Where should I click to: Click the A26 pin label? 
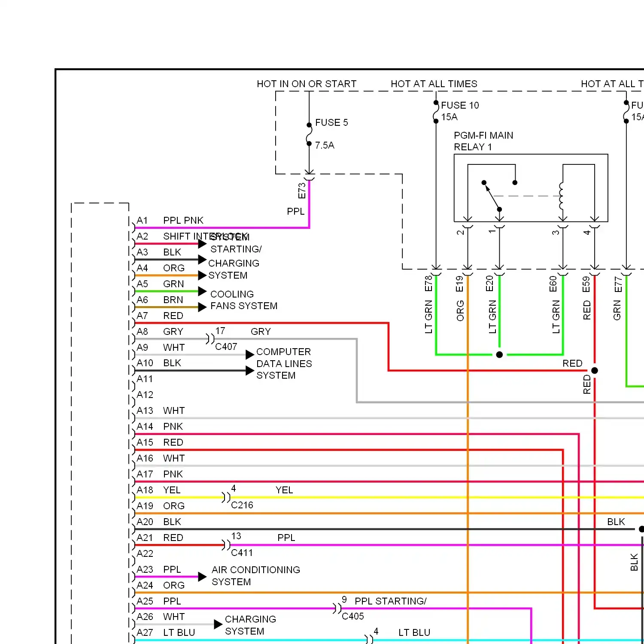[145, 617]
